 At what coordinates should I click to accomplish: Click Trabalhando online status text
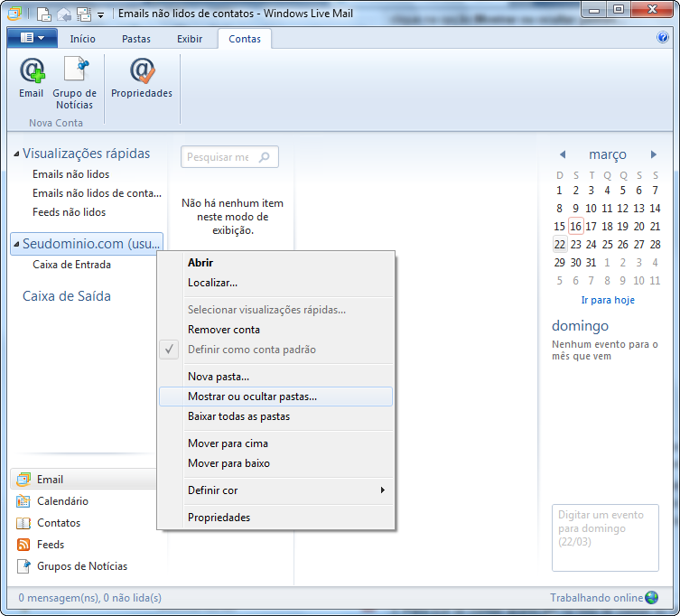pos(596,598)
